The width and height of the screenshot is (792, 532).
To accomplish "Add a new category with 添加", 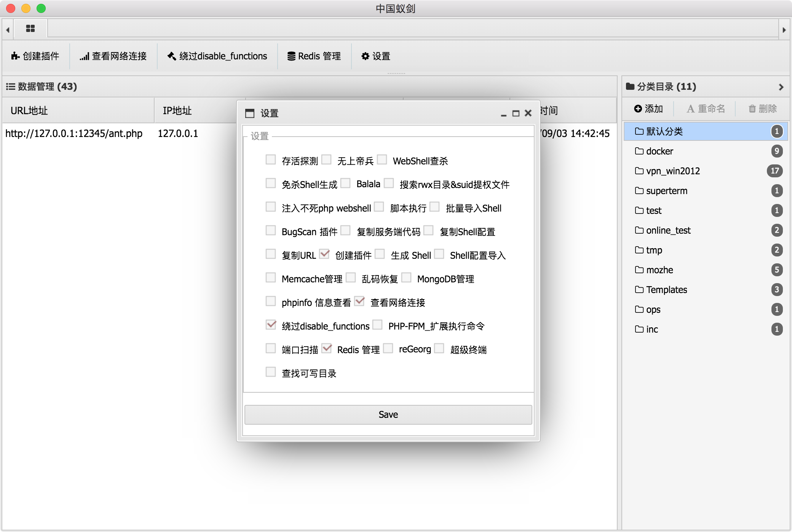I will [648, 109].
